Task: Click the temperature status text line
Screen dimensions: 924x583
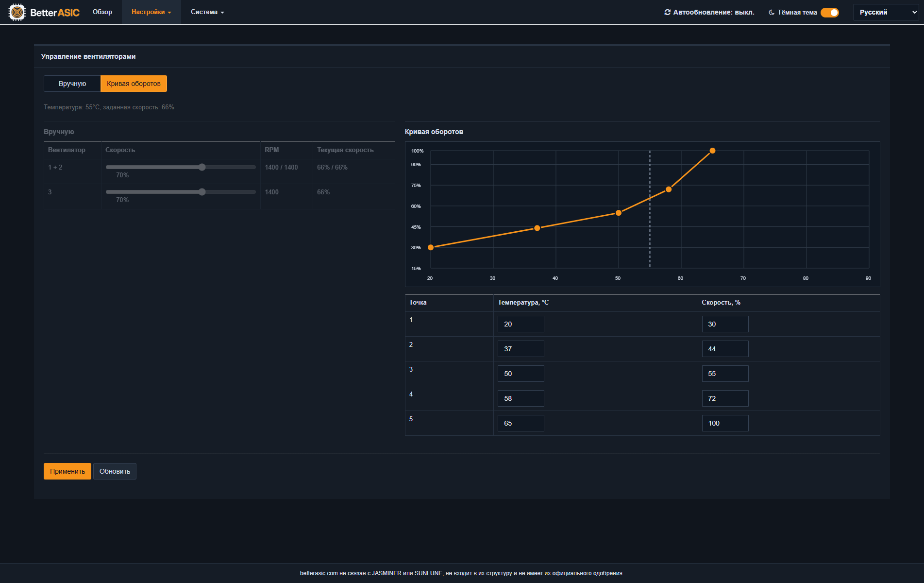Action: (x=109, y=107)
